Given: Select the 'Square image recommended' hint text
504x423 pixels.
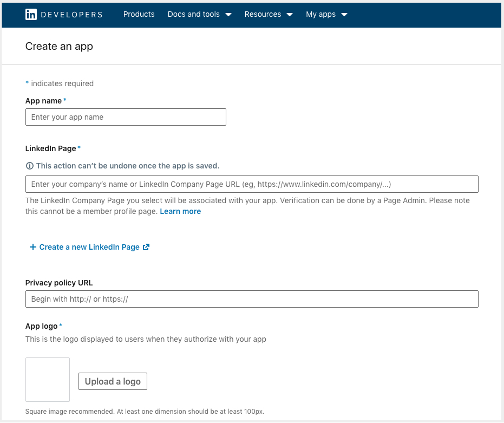Looking at the screenshot, I should click(145, 412).
